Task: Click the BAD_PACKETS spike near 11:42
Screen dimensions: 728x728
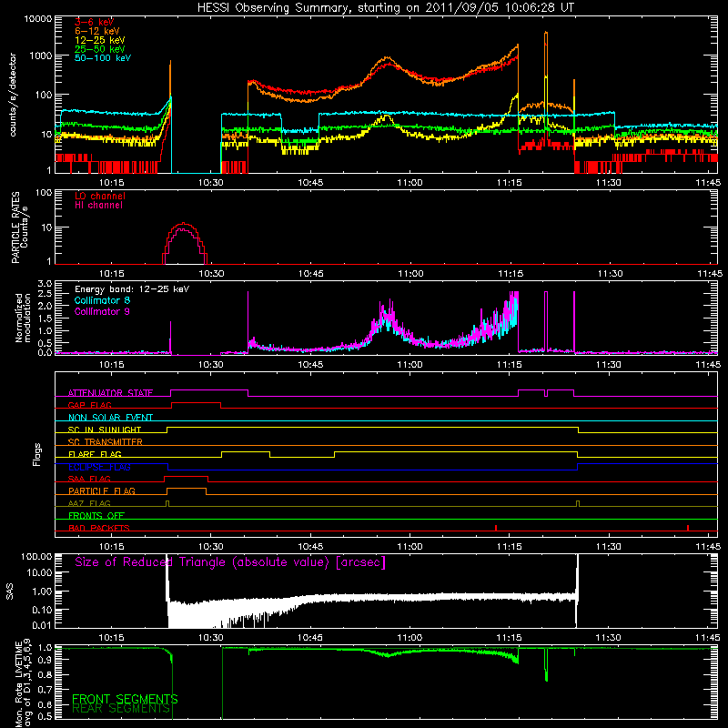Action: click(x=688, y=528)
